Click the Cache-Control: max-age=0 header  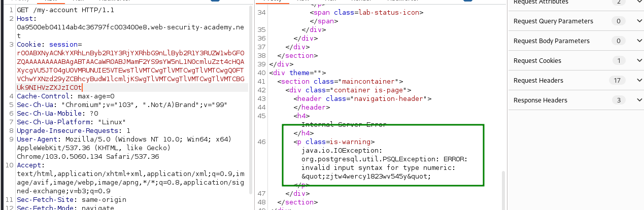[66, 96]
